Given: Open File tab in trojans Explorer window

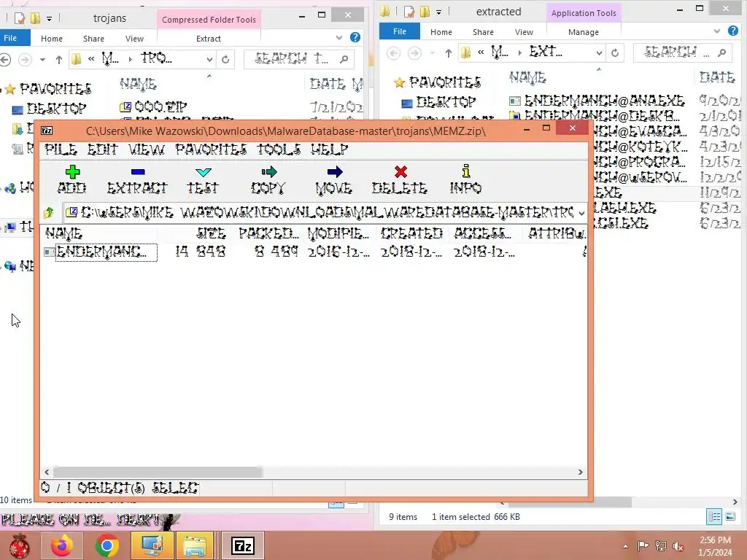Looking at the screenshot, I should (x=10, y=38).
